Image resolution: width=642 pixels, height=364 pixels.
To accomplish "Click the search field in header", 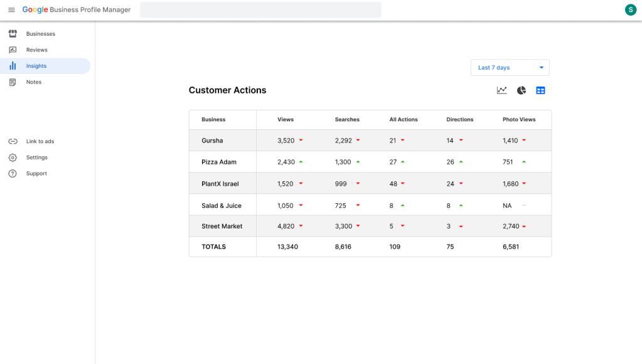I will pos(260,10).
